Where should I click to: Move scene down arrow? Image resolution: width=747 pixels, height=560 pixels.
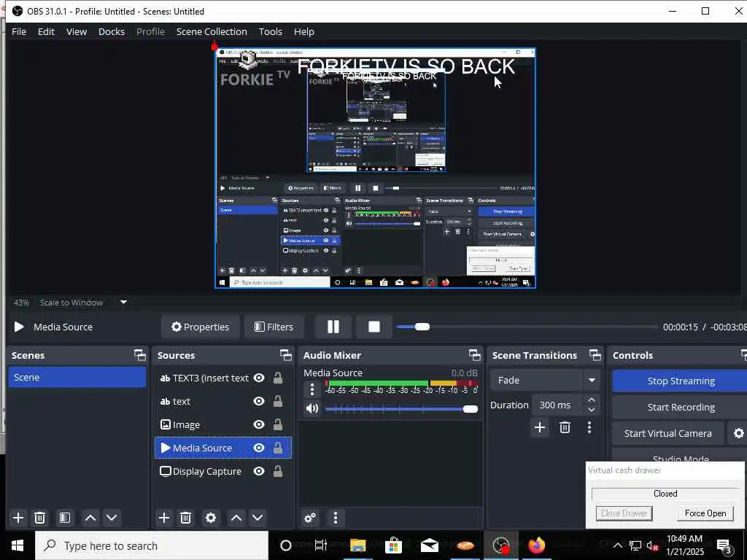click(x=112, y=518)
